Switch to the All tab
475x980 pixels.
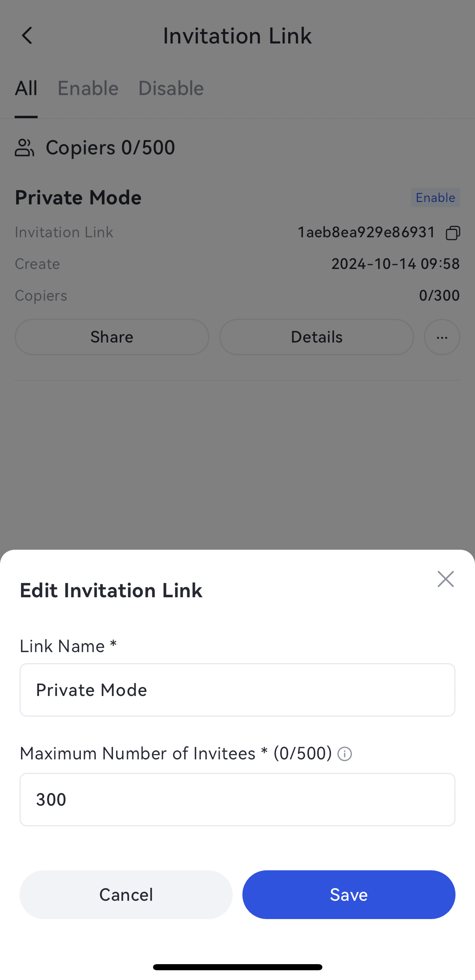26,89
